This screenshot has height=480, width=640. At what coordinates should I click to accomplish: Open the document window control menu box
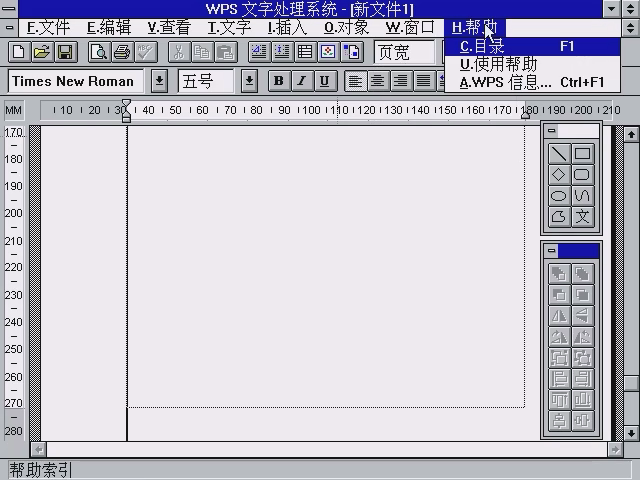[9, 28]
